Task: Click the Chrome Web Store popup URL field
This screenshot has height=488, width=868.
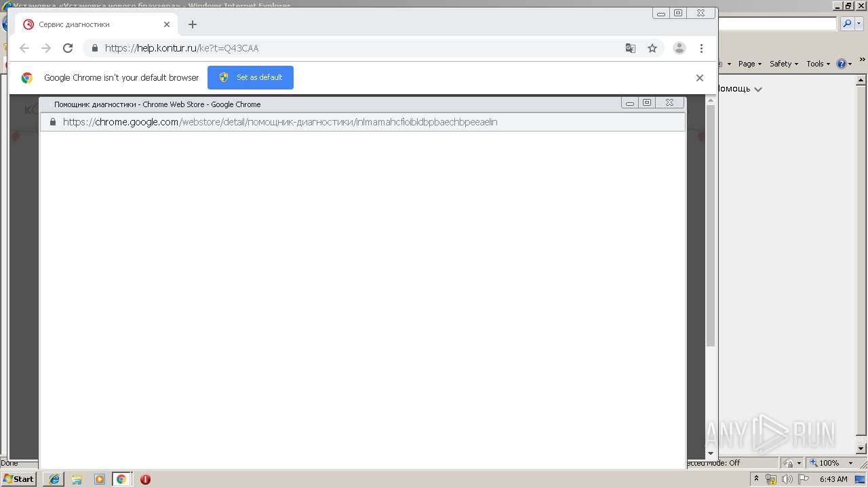Action: (363, 122)
